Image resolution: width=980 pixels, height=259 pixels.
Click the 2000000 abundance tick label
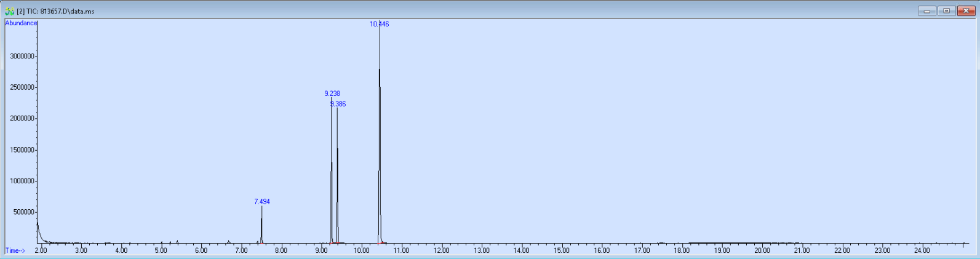tap(22, 119)
